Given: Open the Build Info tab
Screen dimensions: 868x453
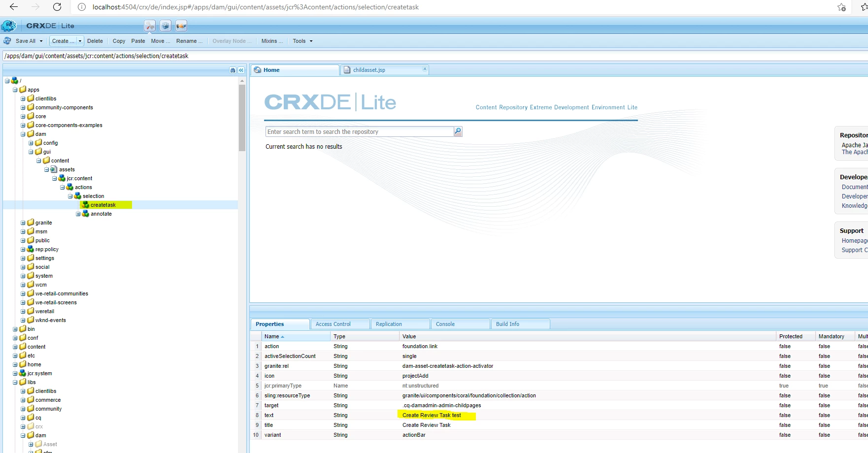Looking at the screenshot, I should coord(520,324).
